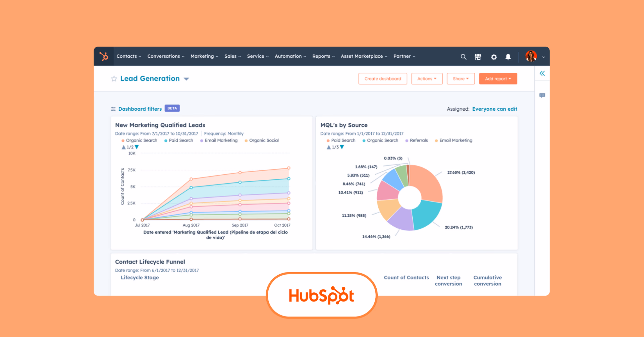Open search with the magnifier icon
Image resolution: width=644 pixels, height=337 pixels.
pos(463,57)
